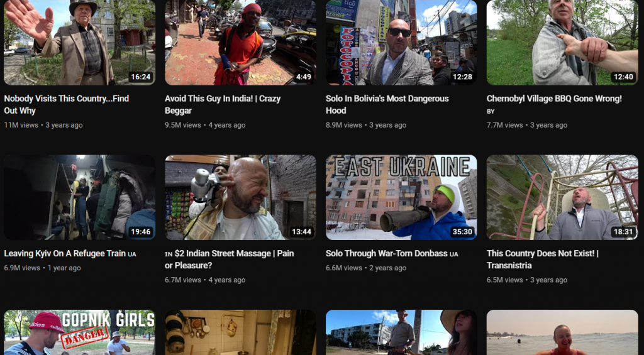Click the IN tag before $2 Indian title
644x355 pixels.
[169, 254]
